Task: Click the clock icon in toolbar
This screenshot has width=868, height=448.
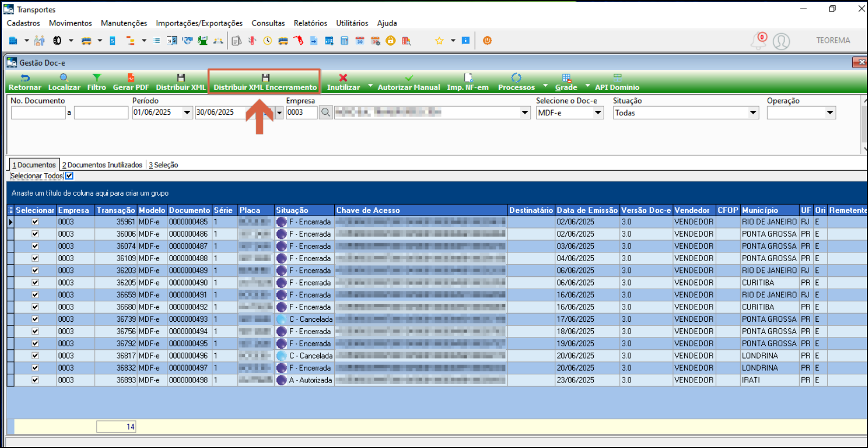Action: pos(268,41)
